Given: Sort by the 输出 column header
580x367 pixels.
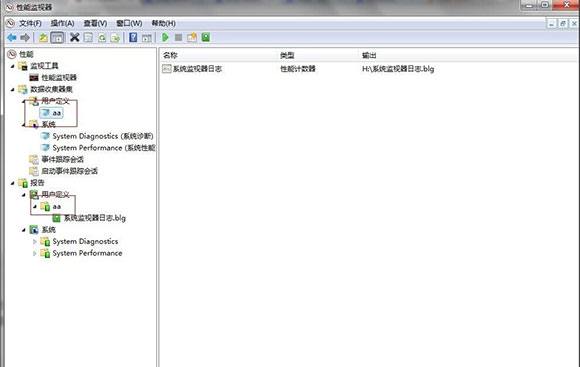Looking at the screenshot, I should pyautogui.click(x=468, y=55).
